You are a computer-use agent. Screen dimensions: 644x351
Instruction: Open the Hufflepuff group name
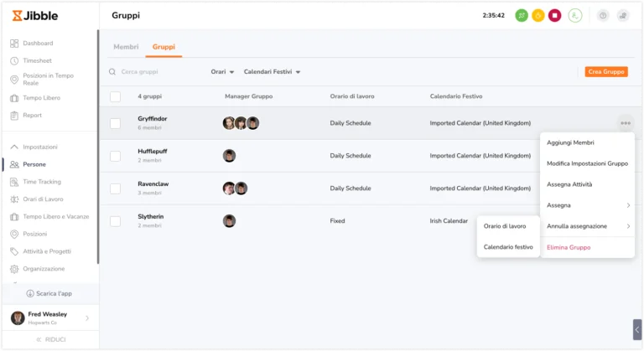coord(153,151)
